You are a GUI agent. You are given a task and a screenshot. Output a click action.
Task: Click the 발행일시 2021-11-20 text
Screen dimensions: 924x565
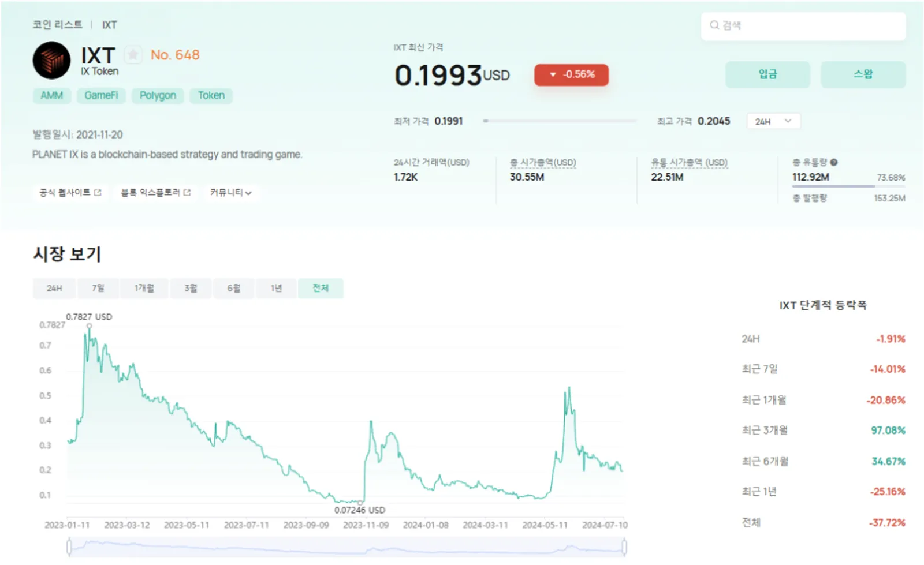click(x=77, y=134)
